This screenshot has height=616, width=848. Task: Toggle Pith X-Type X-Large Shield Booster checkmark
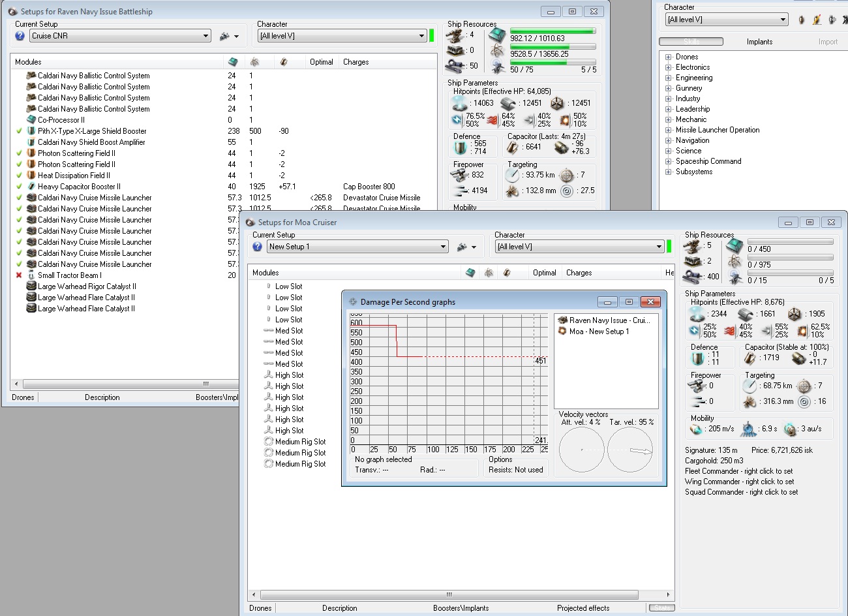point(19,131)
